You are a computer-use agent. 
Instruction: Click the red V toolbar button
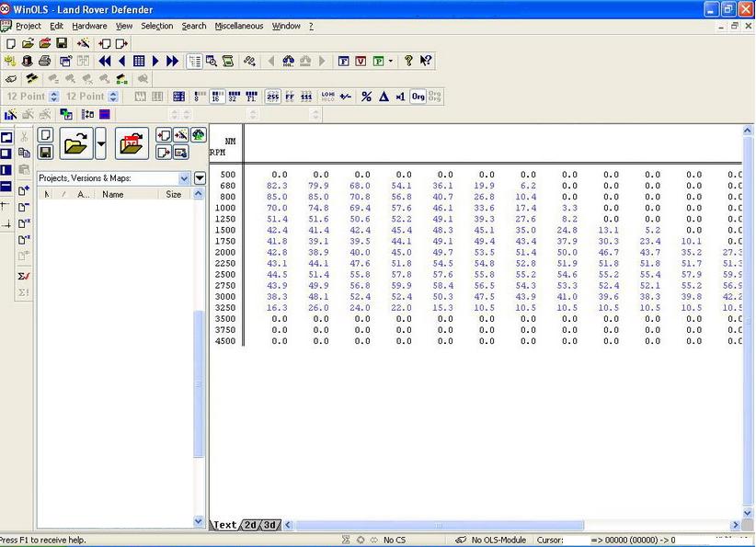pos(361,61)
